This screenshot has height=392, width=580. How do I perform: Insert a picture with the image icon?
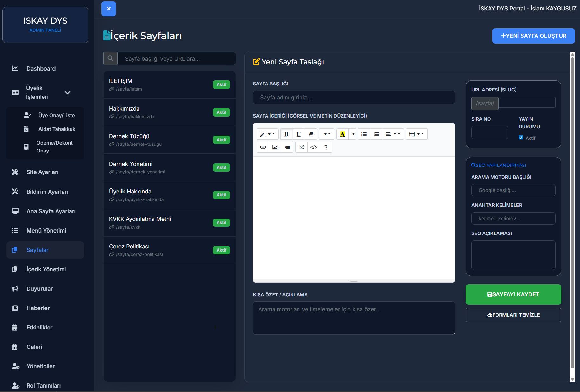[275, 147]
